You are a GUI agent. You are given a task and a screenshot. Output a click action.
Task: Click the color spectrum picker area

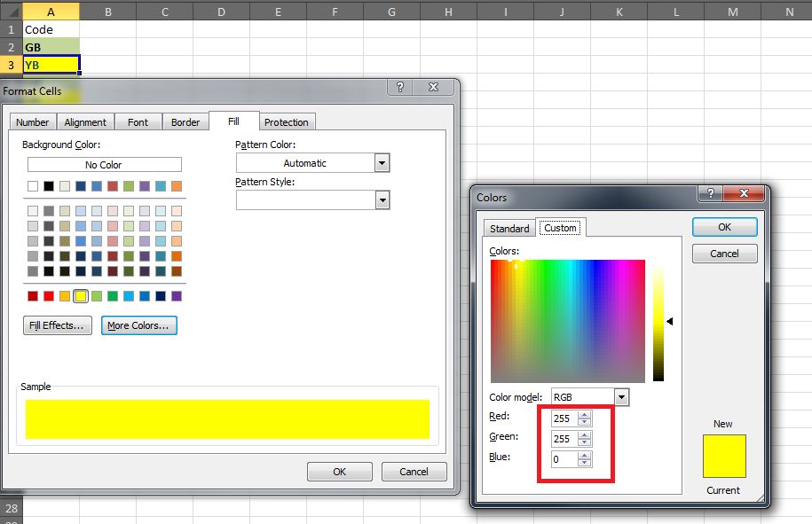(568, 321)
